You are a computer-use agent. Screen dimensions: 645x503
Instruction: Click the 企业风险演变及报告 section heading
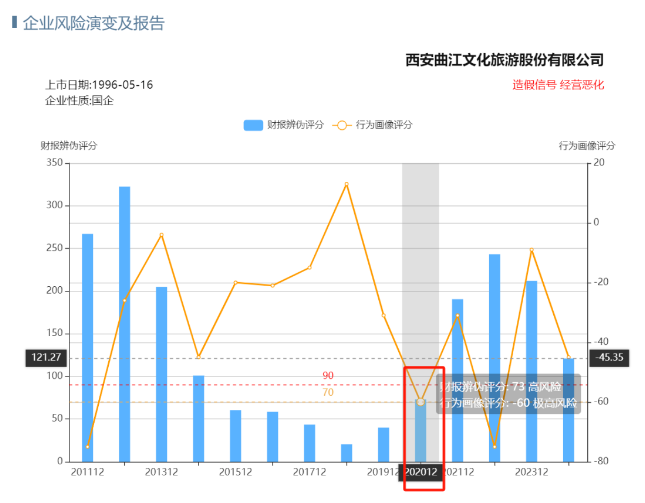click(x=94, y=23)
